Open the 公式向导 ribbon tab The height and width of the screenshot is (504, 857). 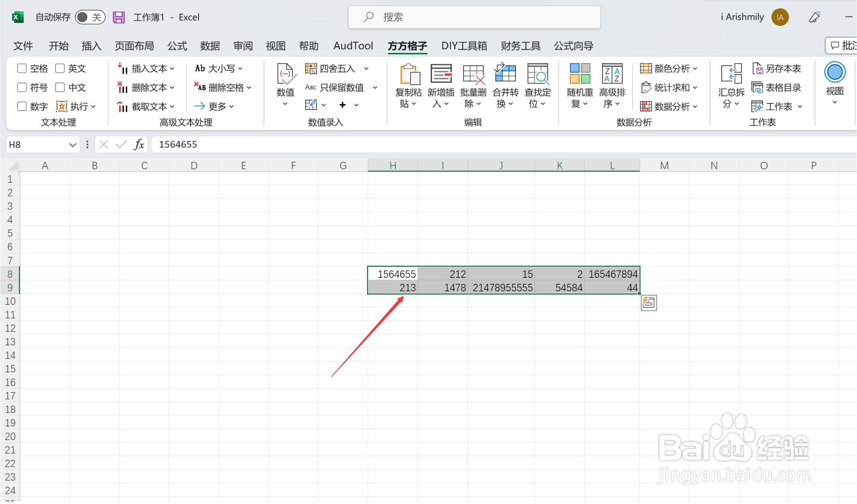(x=573, y=46)
